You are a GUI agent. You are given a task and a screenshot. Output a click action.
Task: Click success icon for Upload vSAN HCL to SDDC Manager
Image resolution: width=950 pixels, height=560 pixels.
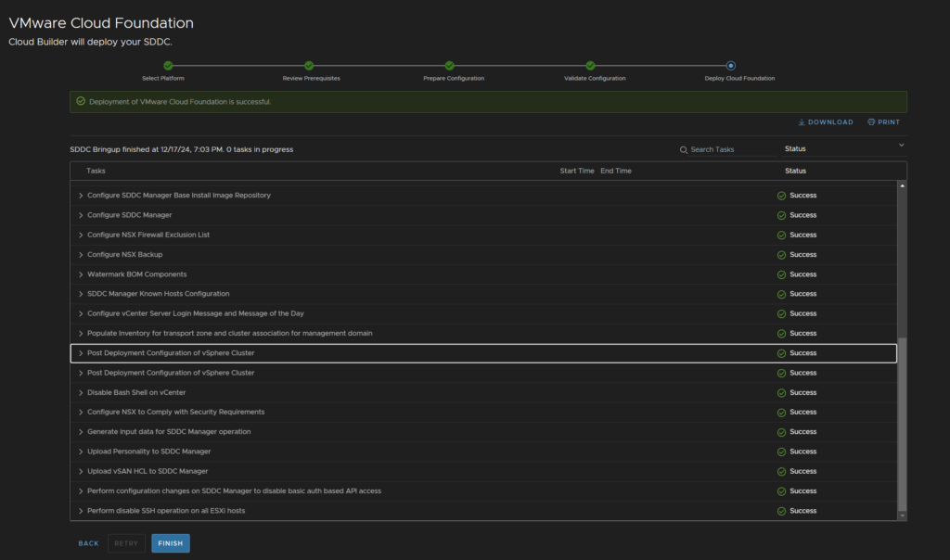[781, 472]
